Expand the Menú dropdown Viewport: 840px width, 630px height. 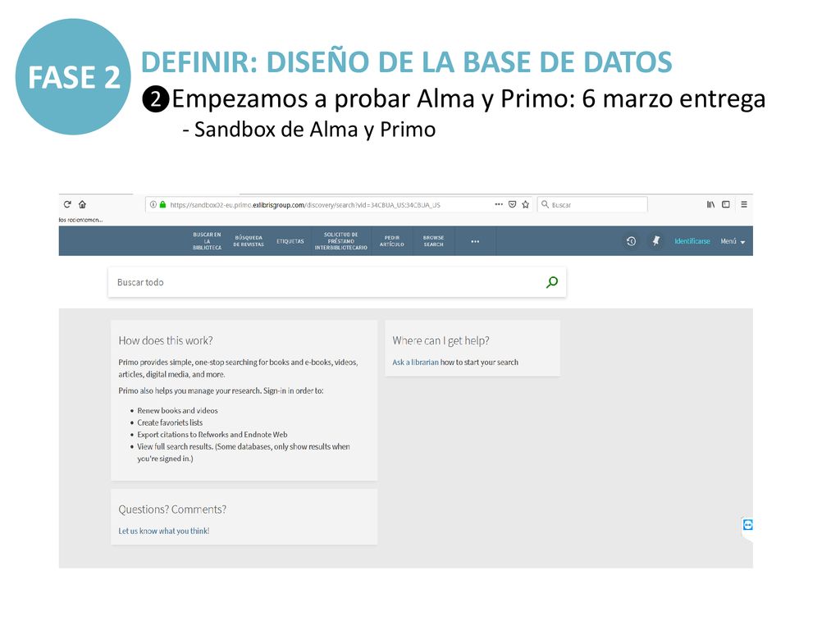click(733, 242)
